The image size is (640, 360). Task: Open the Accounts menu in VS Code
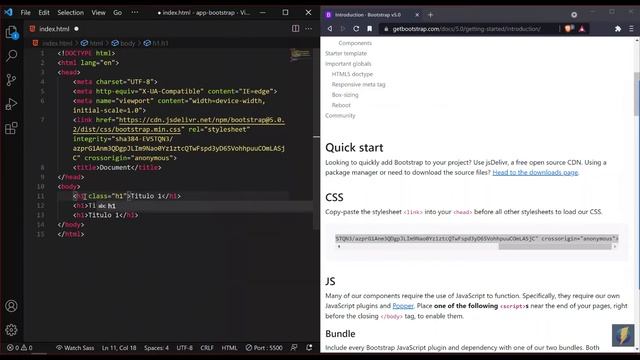(11, 306)
